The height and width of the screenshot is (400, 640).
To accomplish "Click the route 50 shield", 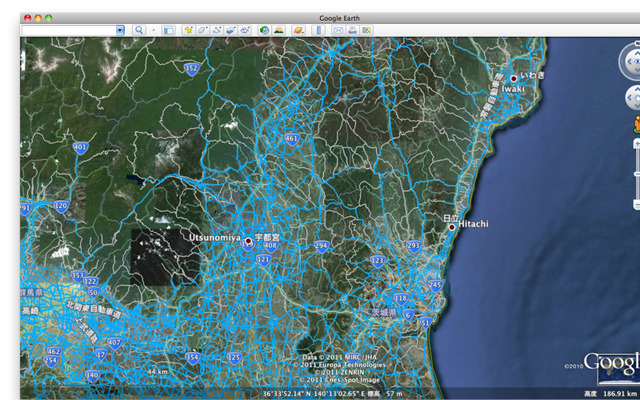I will coord(94,292).
